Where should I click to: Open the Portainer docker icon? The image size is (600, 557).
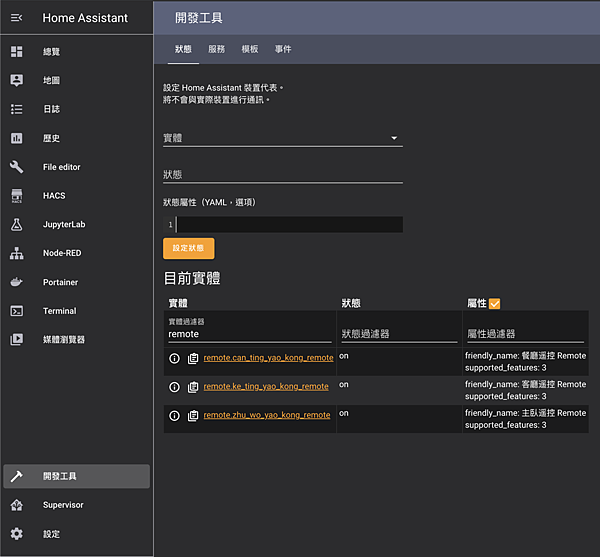tap(16, 282)
